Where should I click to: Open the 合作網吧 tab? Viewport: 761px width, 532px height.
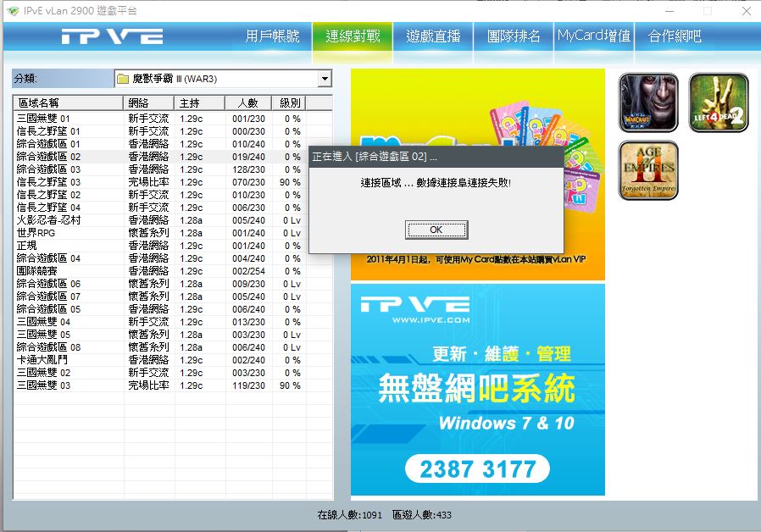coord(675,36)
